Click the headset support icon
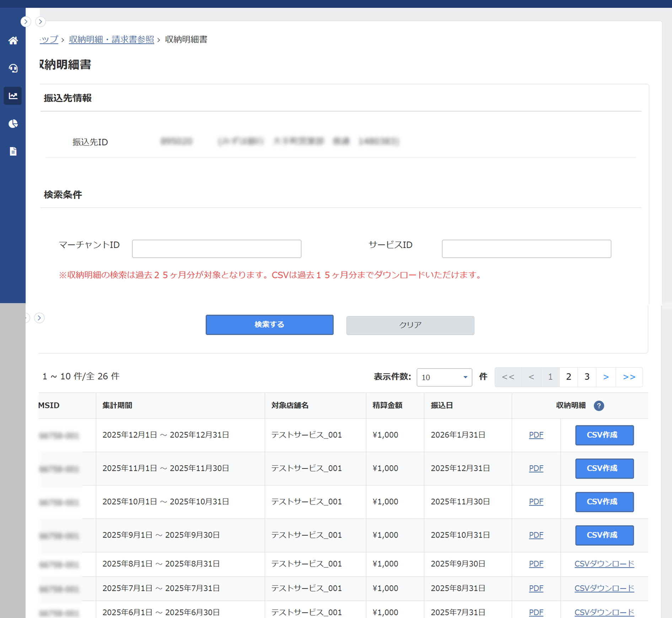The height and width of the screenshot is (618, 672). point(13,68)
